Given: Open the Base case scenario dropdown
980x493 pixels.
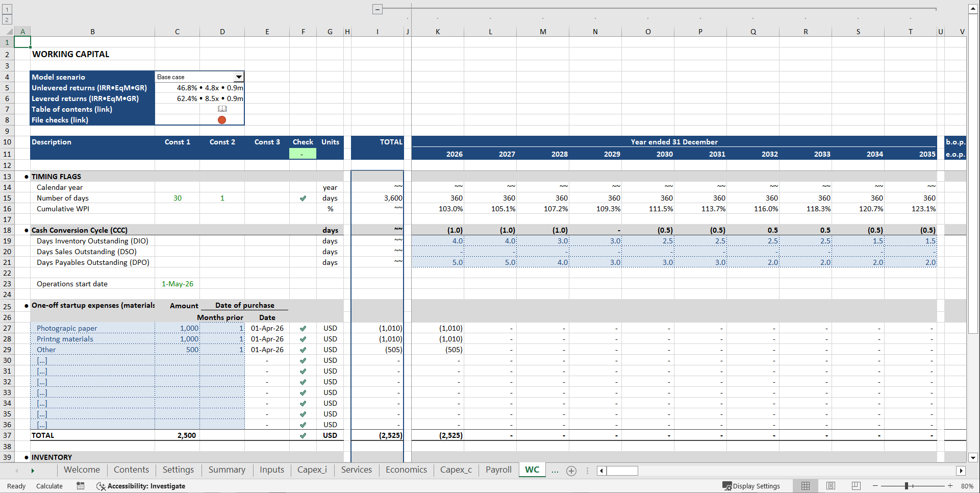Looking at the screenshot, I should (x=238, y=77).
